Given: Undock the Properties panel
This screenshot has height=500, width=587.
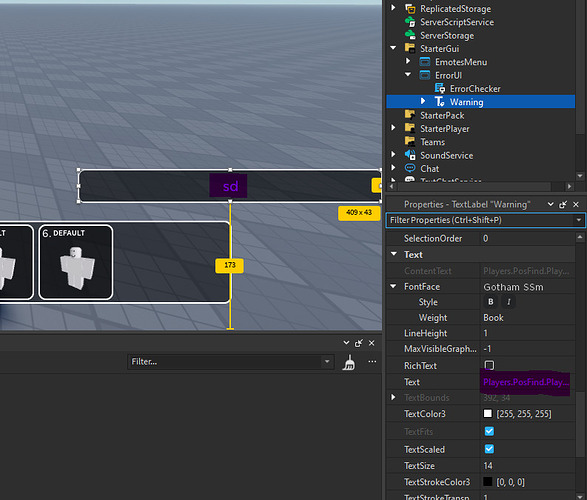Looking at the screenshot, I should [x=563, y=204].
